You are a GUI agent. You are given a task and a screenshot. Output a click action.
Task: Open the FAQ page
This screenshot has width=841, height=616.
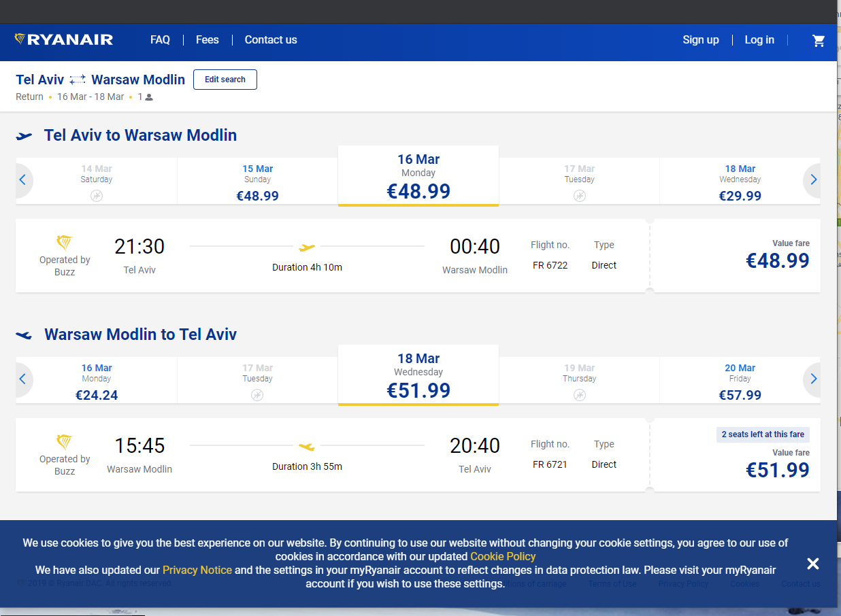(160, 40)
